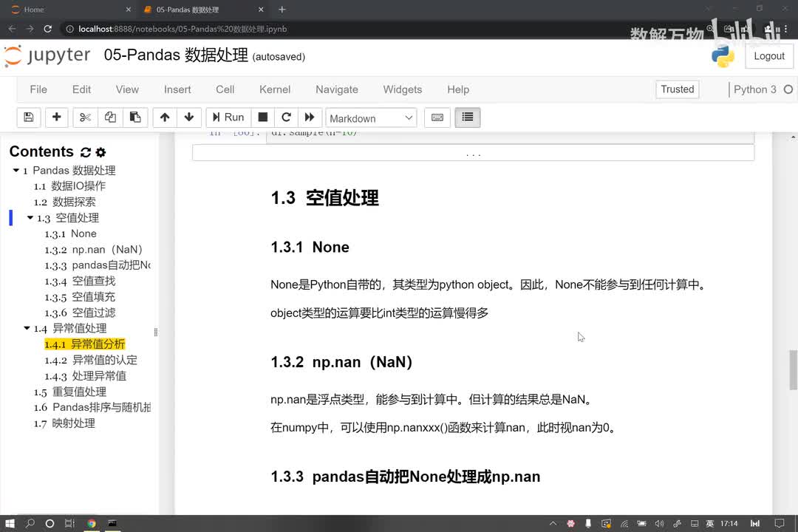Viewport: 798px width, 532px height.
Task: Click the Jupyter logo
Action: pos(47,55)
